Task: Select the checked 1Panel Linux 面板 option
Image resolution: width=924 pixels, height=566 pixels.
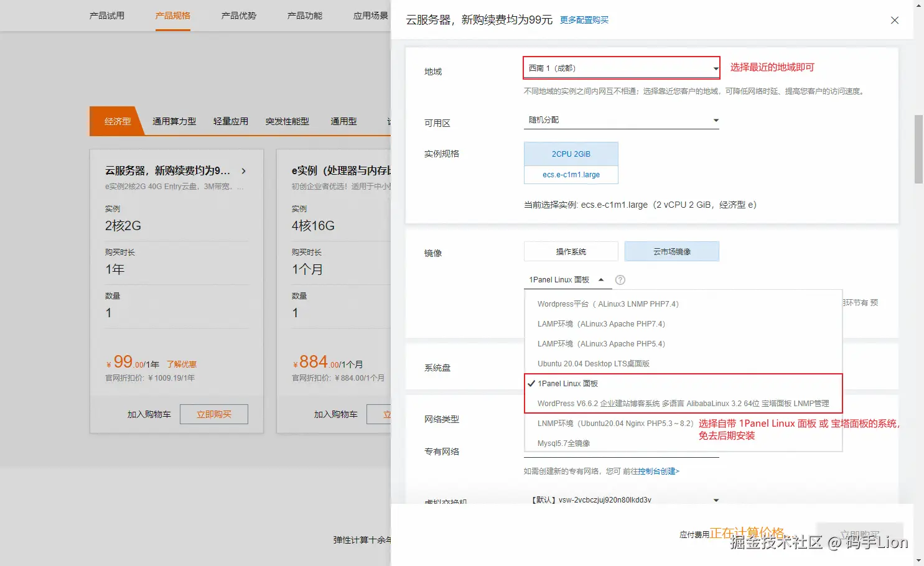Action: (x=683, y=384)
